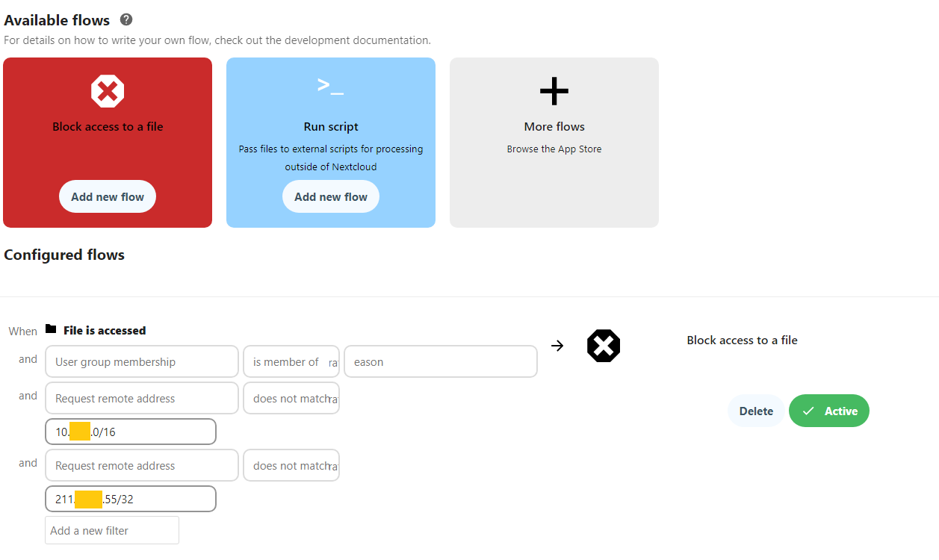Click the black Block access icon in configured flow
This screenshot has height=560, width=939.
(x=603, y=346)
